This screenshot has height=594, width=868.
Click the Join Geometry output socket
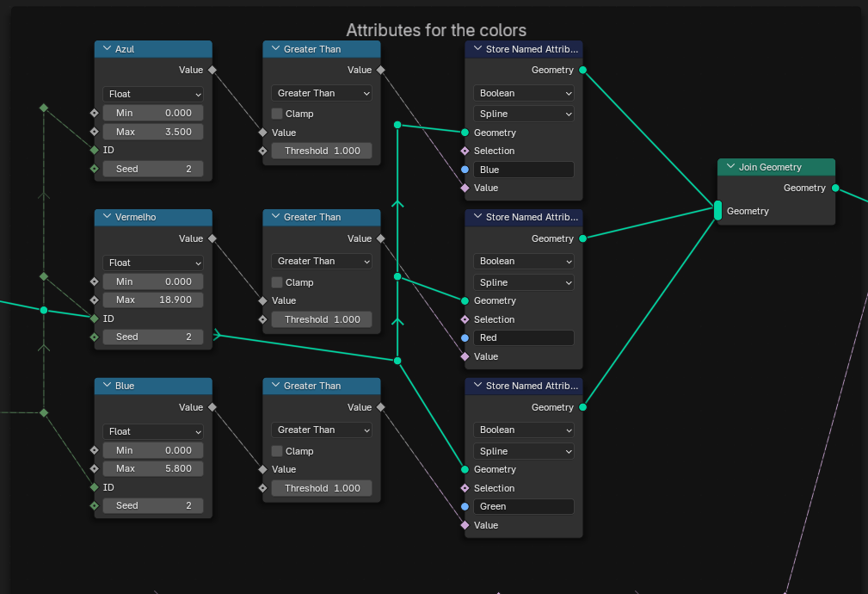click(835, 188)
